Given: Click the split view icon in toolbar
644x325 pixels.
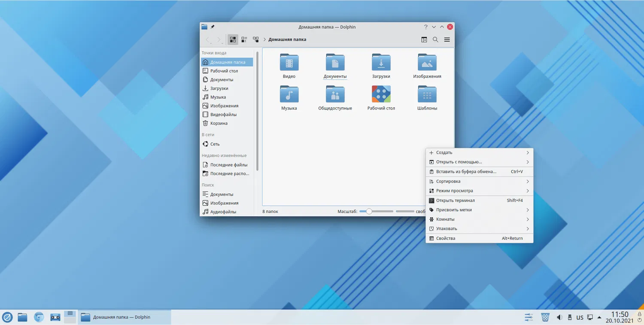Looking at the screenshot, I should (424, 39).
